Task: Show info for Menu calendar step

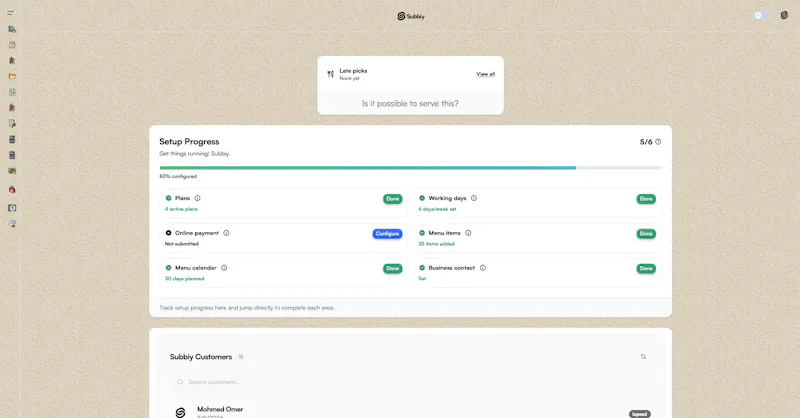Action: tap(224, 267)
